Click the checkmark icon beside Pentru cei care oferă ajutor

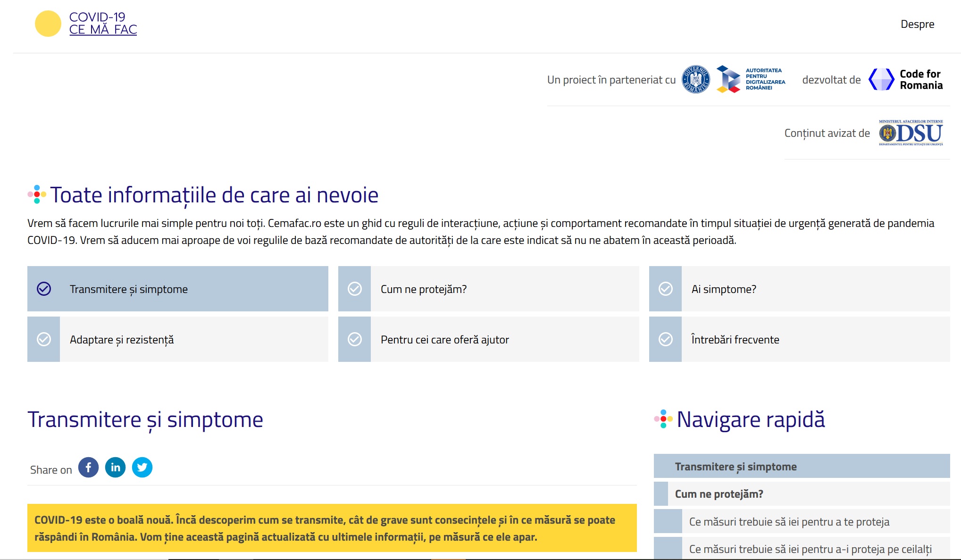point(355,339)
